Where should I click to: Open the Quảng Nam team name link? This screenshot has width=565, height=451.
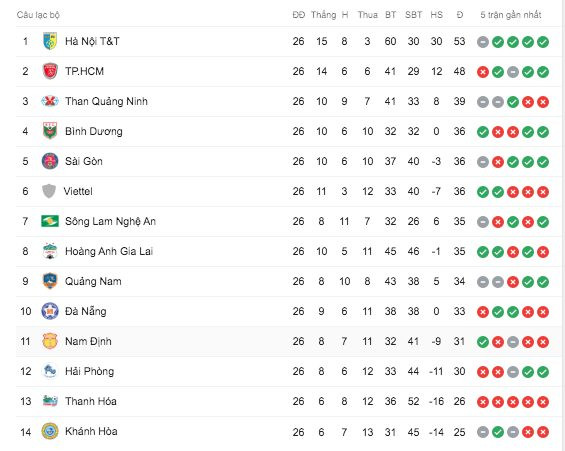tap(93, 281)
